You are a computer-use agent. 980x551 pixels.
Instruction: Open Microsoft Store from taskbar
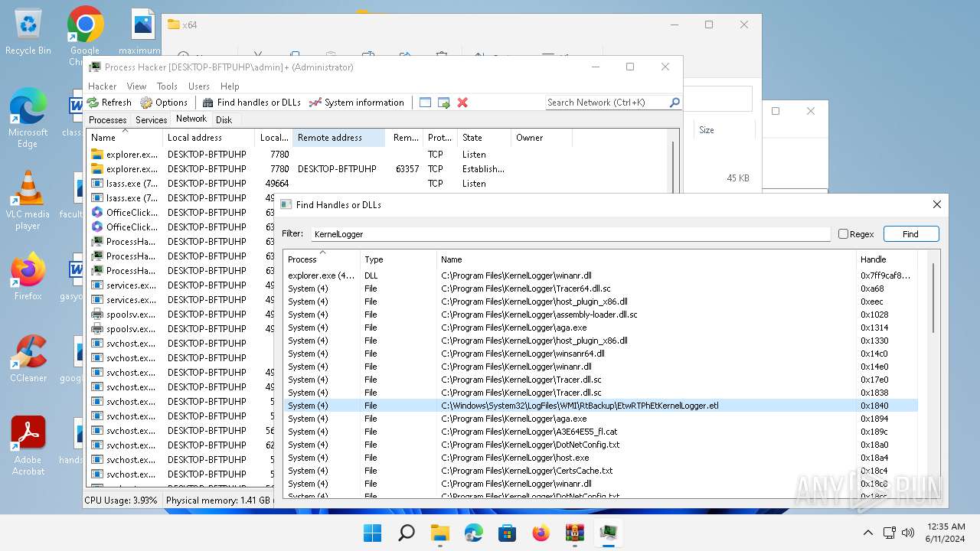click(x=508, y=533)
